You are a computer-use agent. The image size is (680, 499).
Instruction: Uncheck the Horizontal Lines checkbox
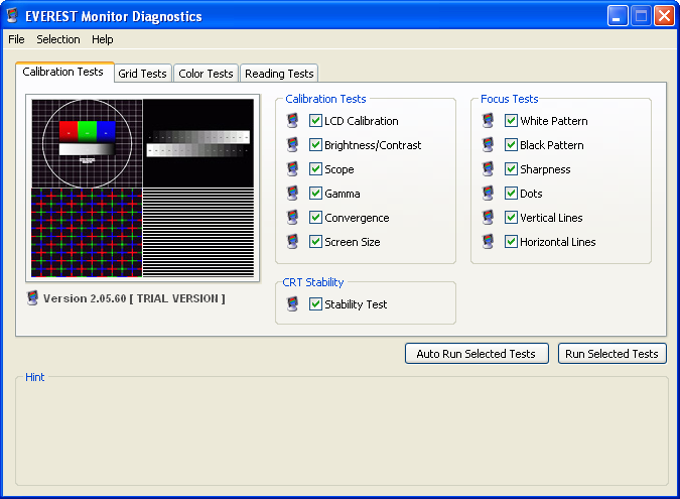[511, 242]
